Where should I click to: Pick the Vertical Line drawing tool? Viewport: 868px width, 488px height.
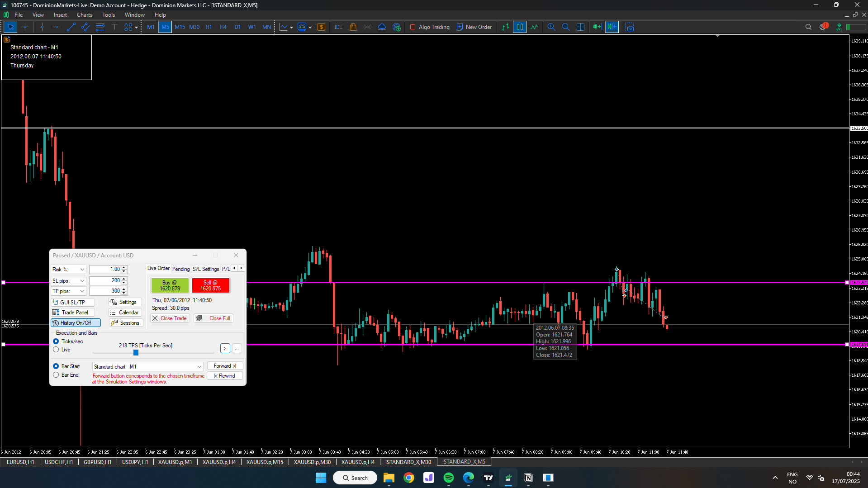[x=42, y=27]
